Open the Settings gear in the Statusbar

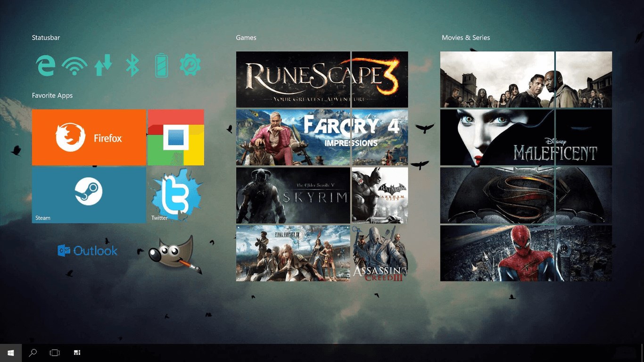click(x=190, y=65)
